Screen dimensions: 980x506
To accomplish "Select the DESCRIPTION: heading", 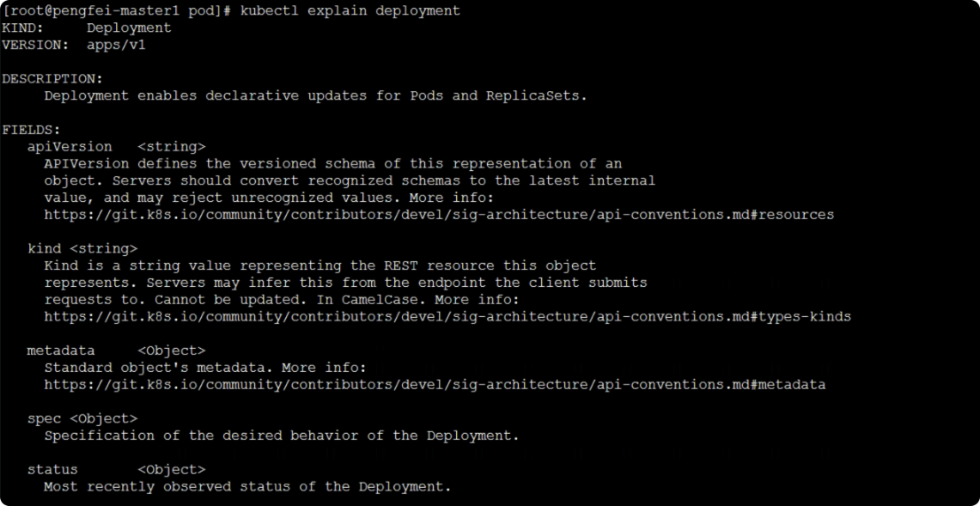I will pyautogui.click(x=52, y=79).
